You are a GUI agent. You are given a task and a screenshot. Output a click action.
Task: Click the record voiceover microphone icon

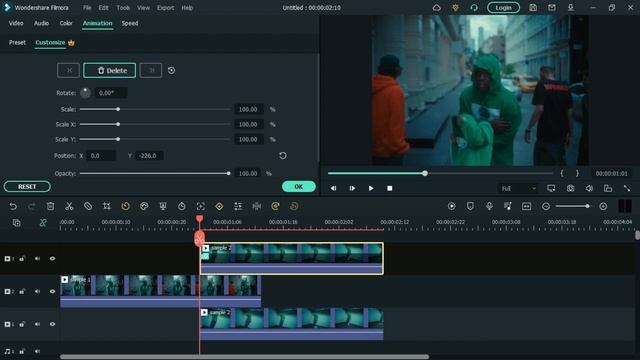[489, 207]
